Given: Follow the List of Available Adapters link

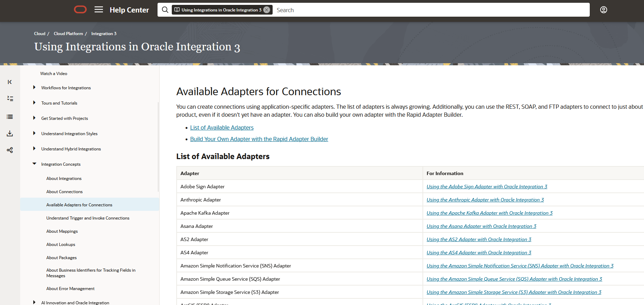Looking at the screenshot, I should click(x=222, y=128).
